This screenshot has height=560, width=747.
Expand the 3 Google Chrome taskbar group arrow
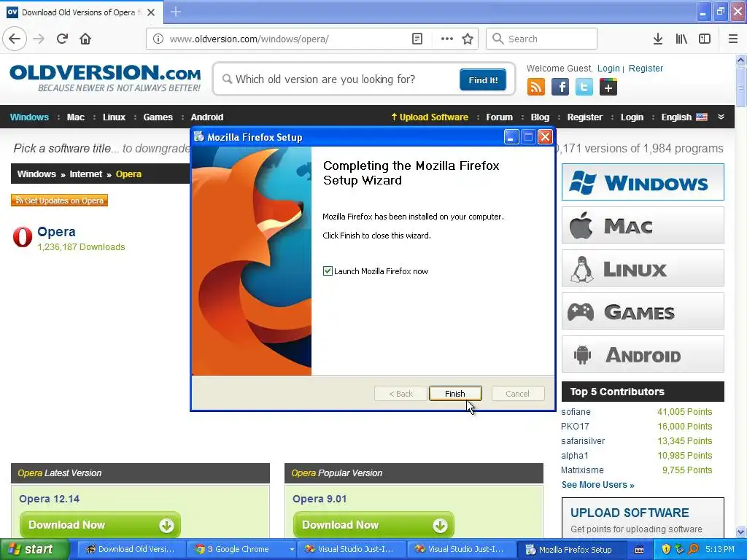coord(292,550)
